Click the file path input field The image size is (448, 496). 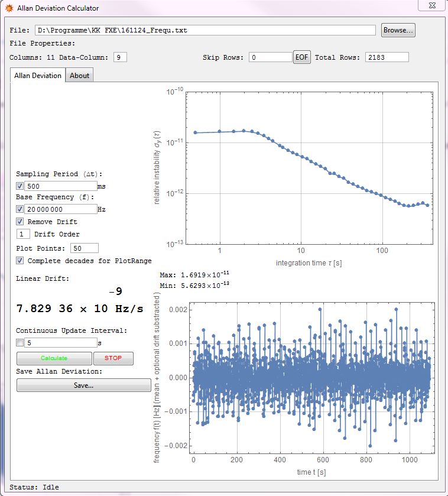tap(205, 30)
